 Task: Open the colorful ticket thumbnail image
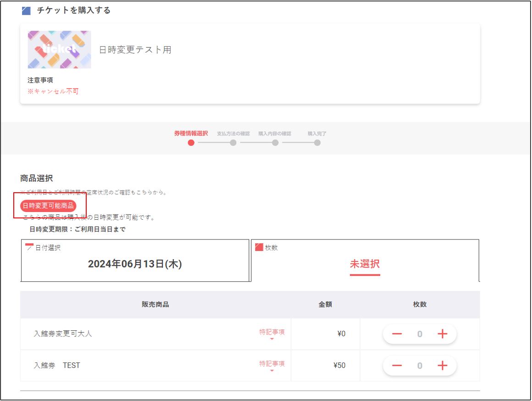click(59, 50)
